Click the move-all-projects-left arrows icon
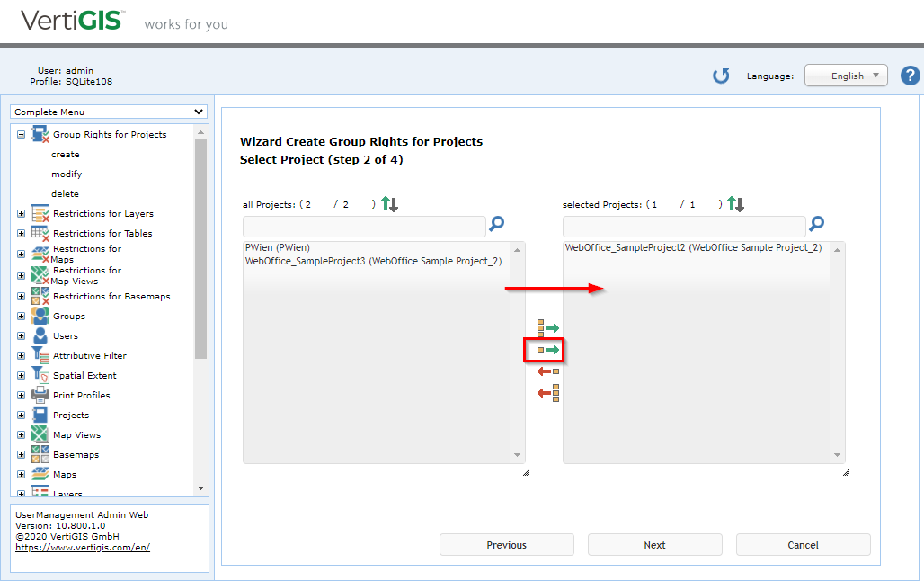Image resolution: width=924 pixels, height=581 pixels. click(546, 393)
